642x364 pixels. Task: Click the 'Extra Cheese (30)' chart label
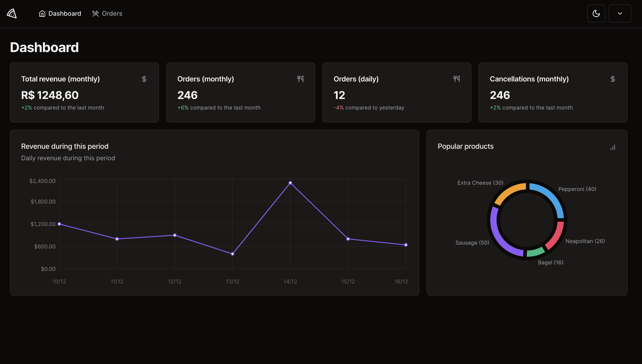pos(480,183)
